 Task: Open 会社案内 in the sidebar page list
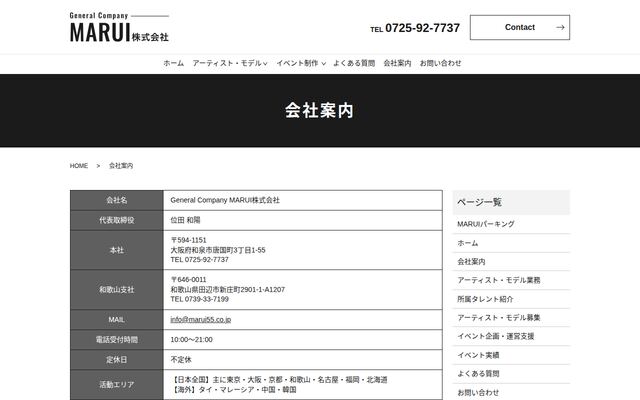pyautogui.click(x=471, y=262)
